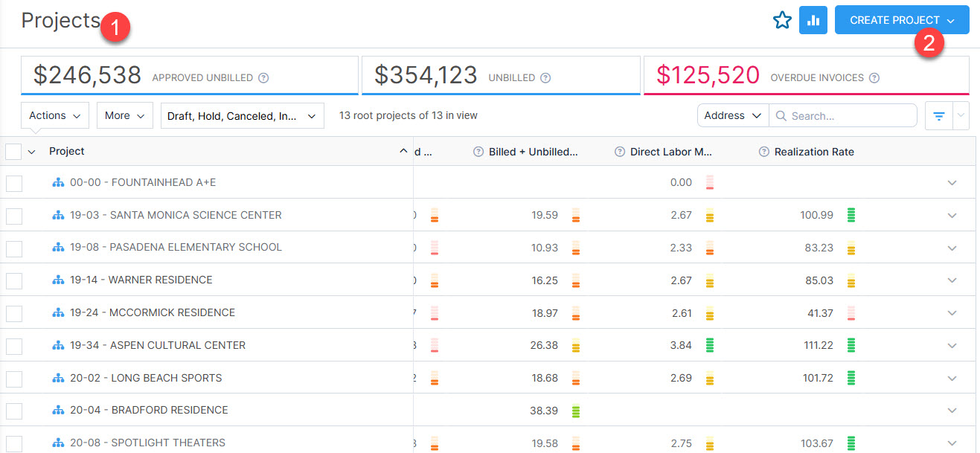Click the favorite star icon
The width and height of the screenshot is (980, 453).
point(781,20)
